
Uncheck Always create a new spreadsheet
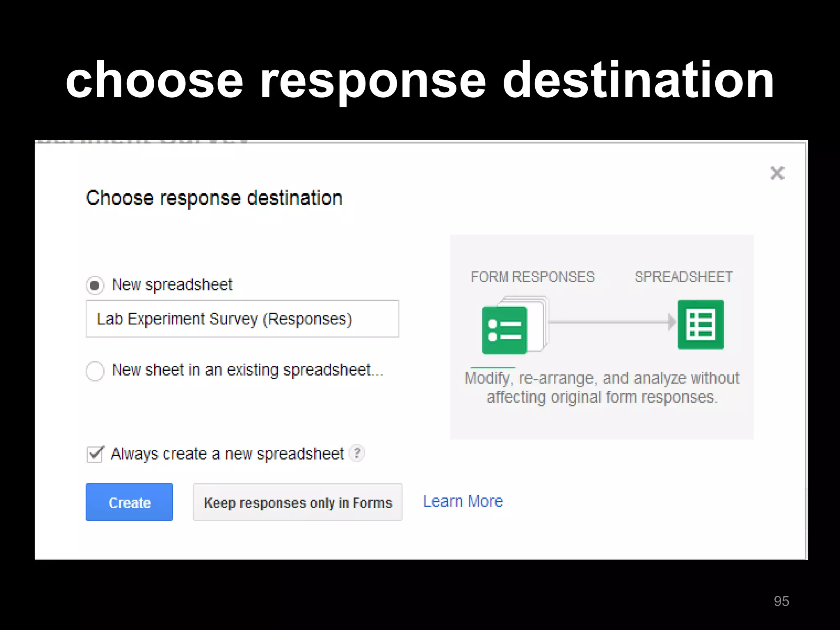tap(95, 454)
